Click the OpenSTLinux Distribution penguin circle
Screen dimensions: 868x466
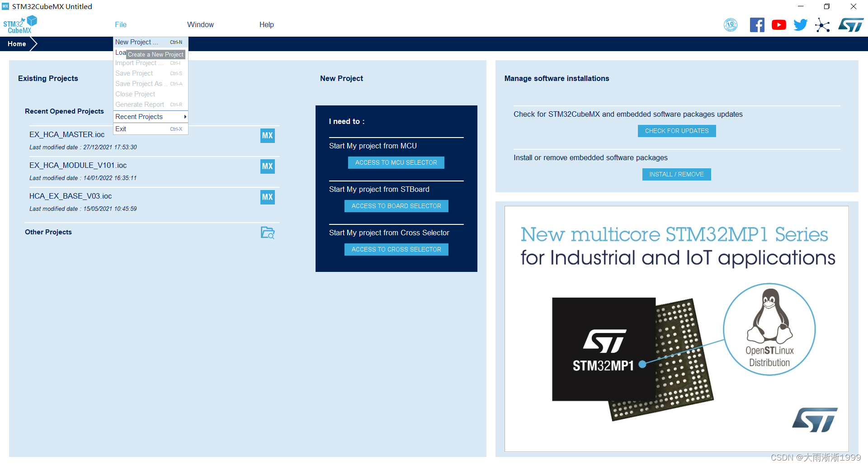point(769,329)
